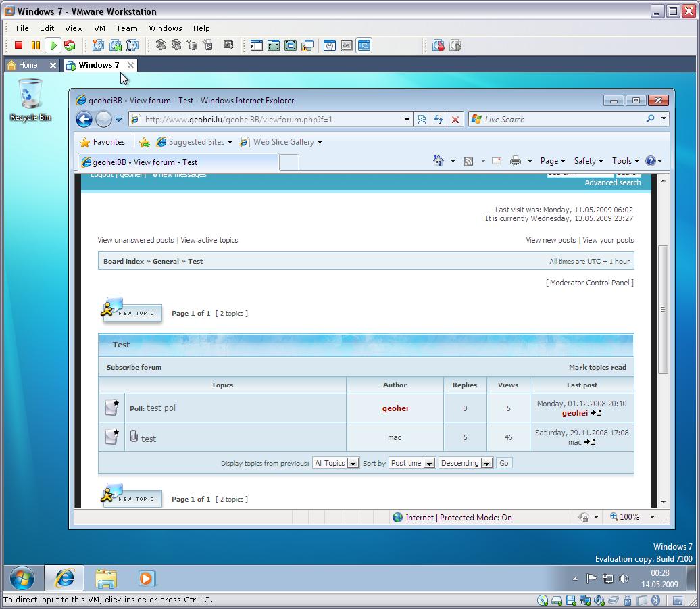Viewport: 700px width, 609px height.
Task: Open the address bar history dropdown arrow
Action: 407,119
